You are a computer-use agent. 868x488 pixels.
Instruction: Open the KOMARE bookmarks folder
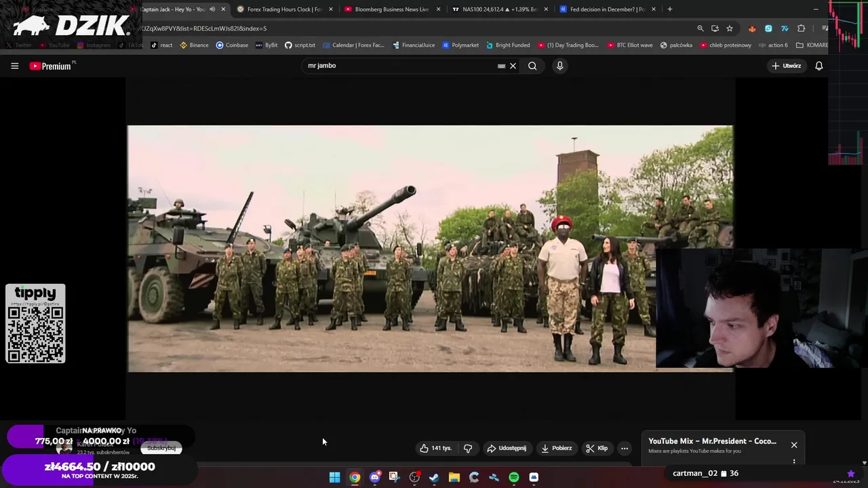click(812, 45)
